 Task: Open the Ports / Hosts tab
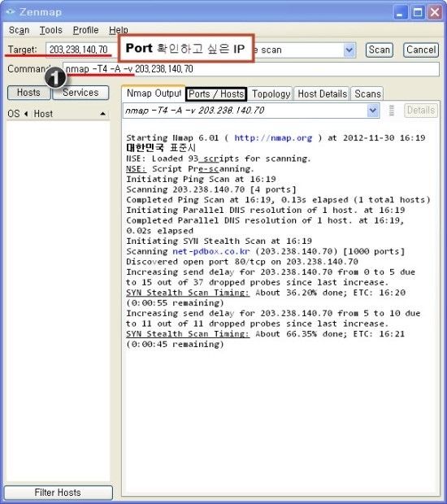[216, 93]
